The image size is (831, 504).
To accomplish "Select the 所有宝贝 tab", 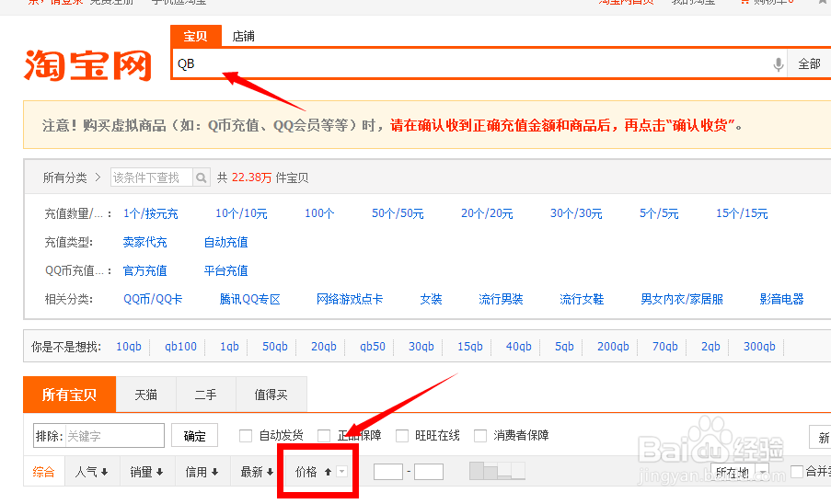I will point(69,395).
